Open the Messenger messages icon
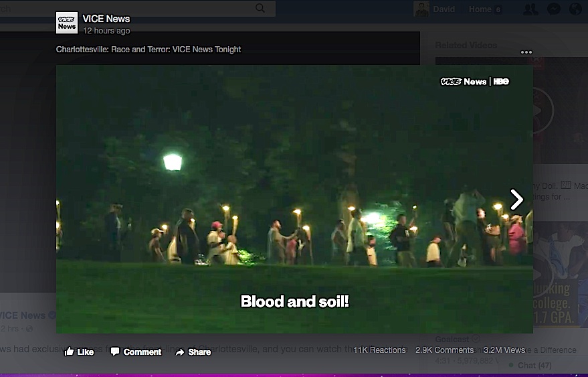Image resolution: width=588 pixels, height=377 pixels. tap(553, 9)
